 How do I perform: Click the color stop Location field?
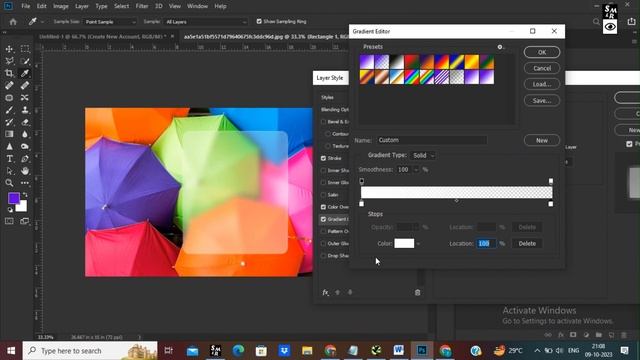pos(486,244)
